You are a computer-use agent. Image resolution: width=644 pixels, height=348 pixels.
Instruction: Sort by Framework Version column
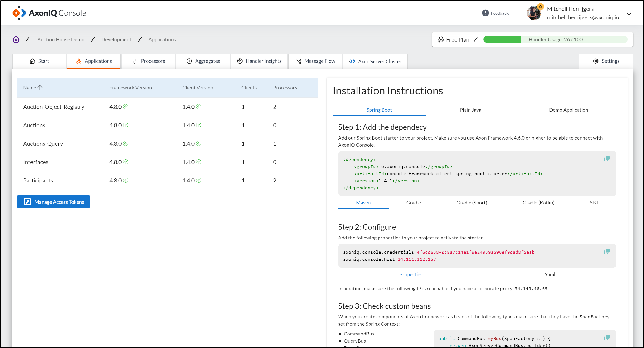point(131,88)
